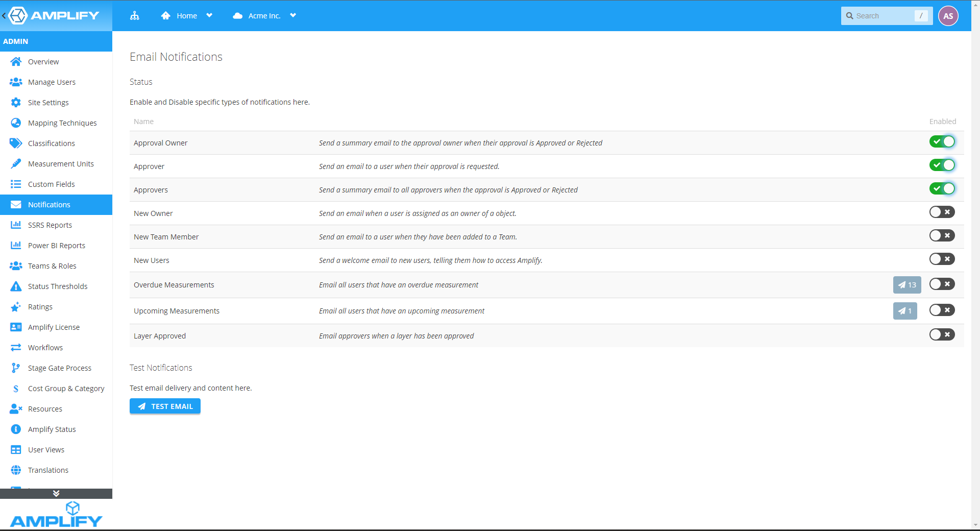Open Classifications settings
The width and height of the screenshot is (980, 531).
[52, 143]
